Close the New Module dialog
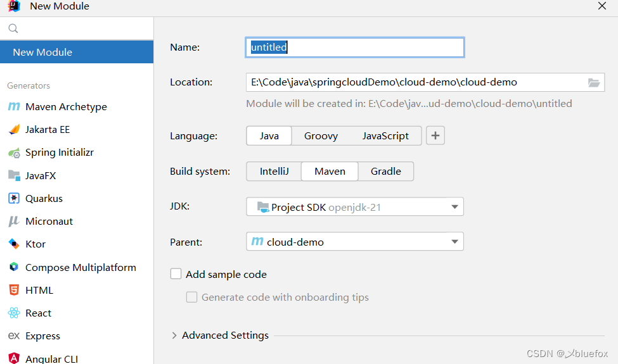618x364 pixels. [x=602, y=6]
